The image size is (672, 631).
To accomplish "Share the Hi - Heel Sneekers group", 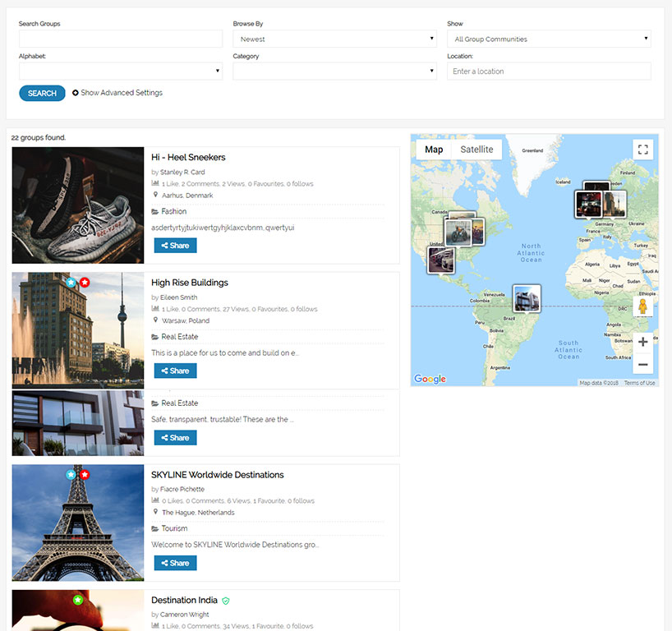I will pyautogui.click(x=175, y=246).
